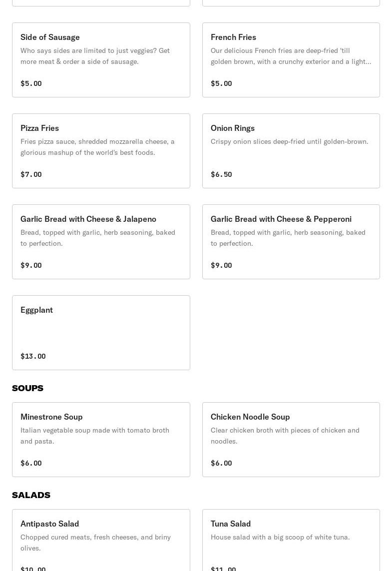The height and width of the screenshot is (571, 392).
Task: Click the Pizza Fries $7.00 price
Action: click(31, 174)
